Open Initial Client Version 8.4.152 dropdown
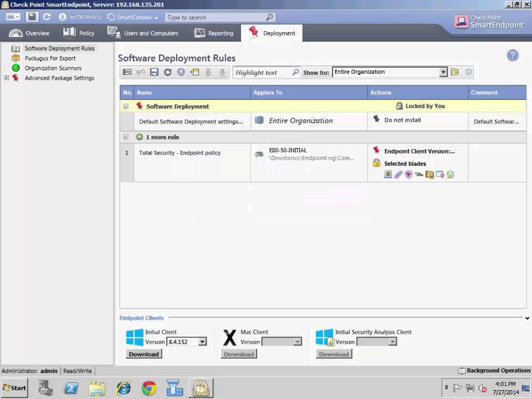The height and width of the screenshot is (399, 532). click(x=202, y=342)
